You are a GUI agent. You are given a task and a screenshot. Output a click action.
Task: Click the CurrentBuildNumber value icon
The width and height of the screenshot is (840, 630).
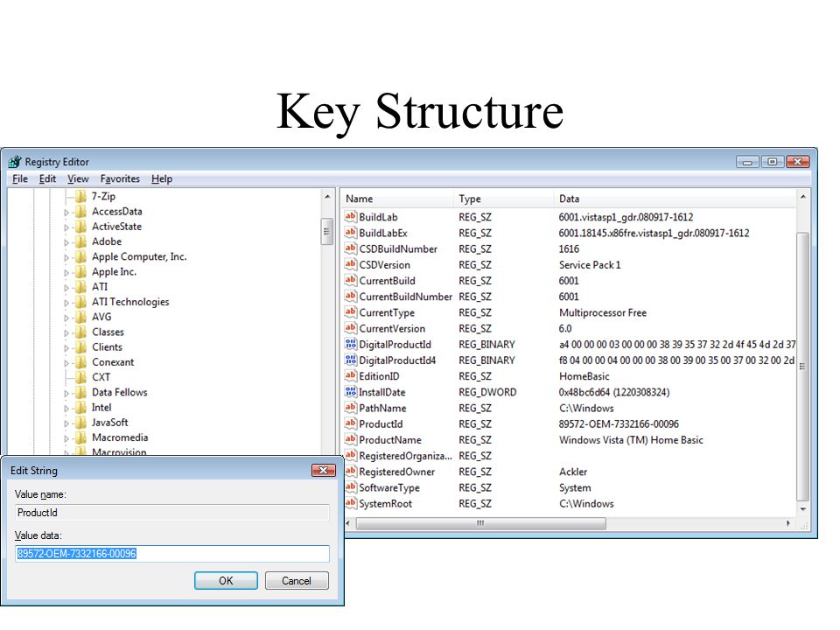tap(350, 297)
